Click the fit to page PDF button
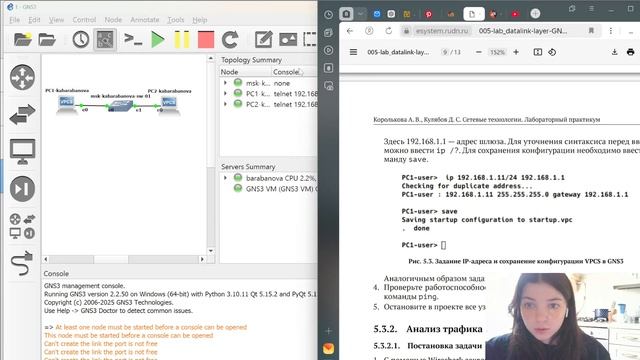The width and height of the screenshot is (640, 360). click(x=538, y=52)
